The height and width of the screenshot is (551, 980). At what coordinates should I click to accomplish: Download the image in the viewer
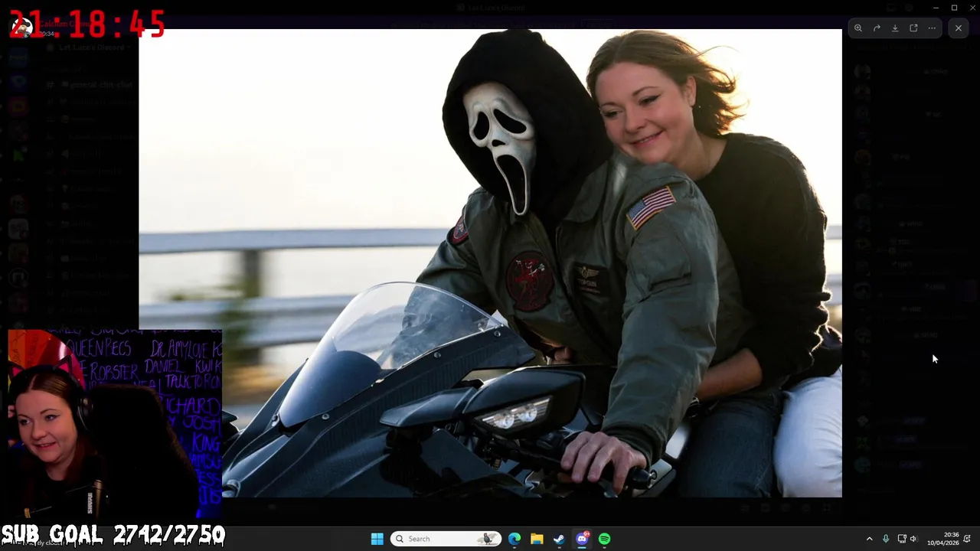895,28
